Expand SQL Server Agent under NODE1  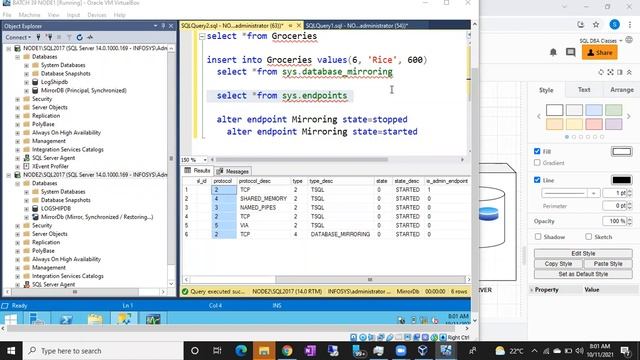click(18, 158)
